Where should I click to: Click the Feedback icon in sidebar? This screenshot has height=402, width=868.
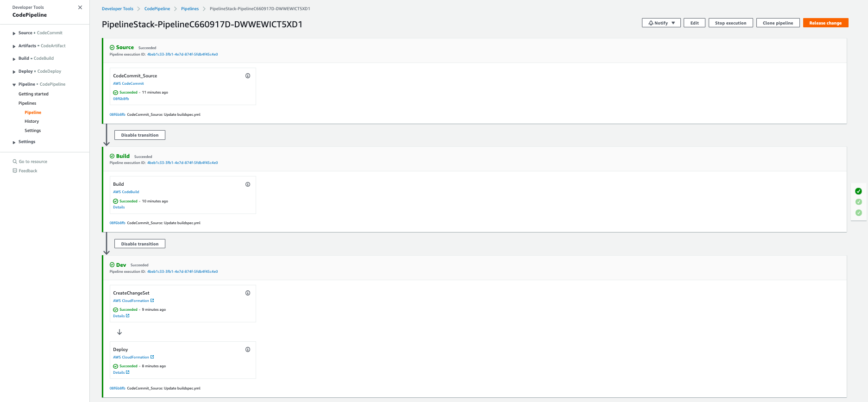coord(15,171)
